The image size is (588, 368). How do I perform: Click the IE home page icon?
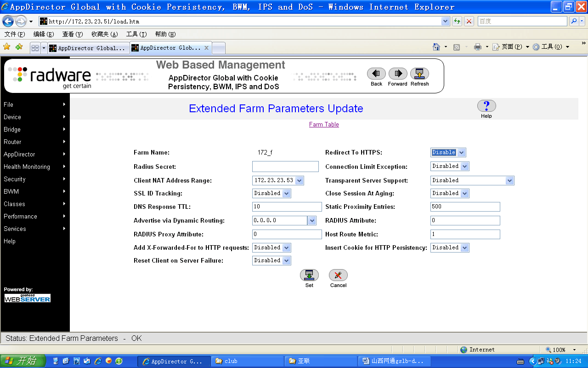coord(436,47)
